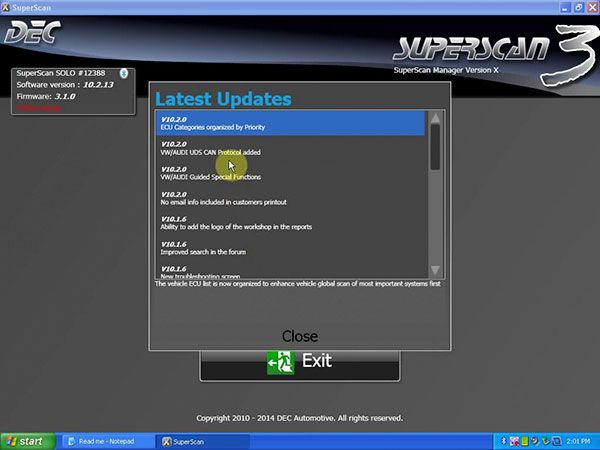Click the Bluetooth icon in device info panel
The height and width of the screenshot is (450, 600).
(122, 73)
